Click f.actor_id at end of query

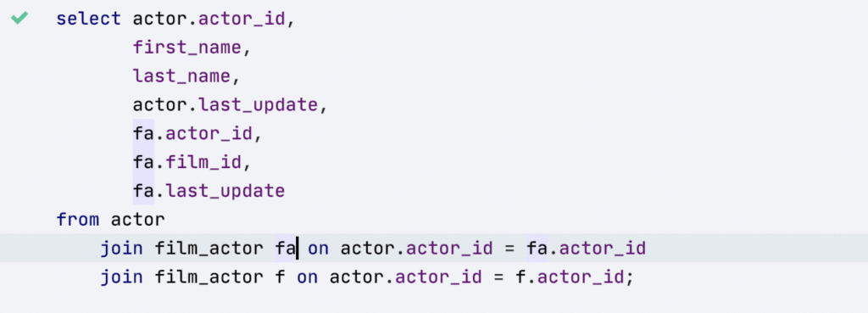(570, 277)
